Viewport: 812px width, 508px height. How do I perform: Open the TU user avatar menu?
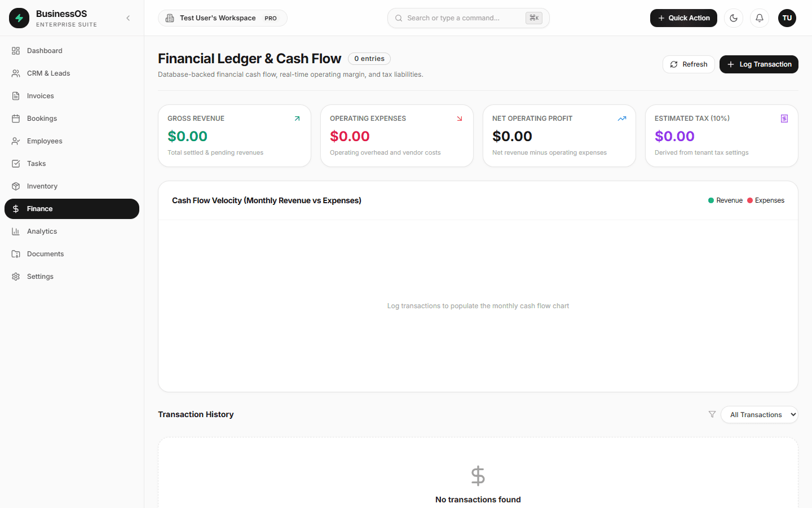787,18
